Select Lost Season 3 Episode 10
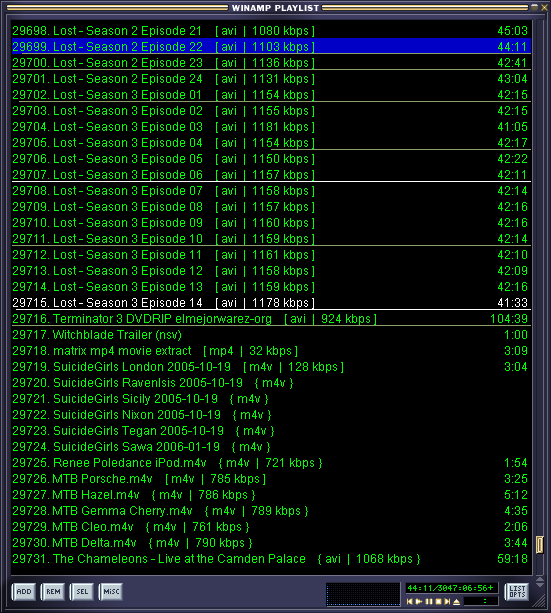Screen dimensions: 551x613 (x=271, y=238)
